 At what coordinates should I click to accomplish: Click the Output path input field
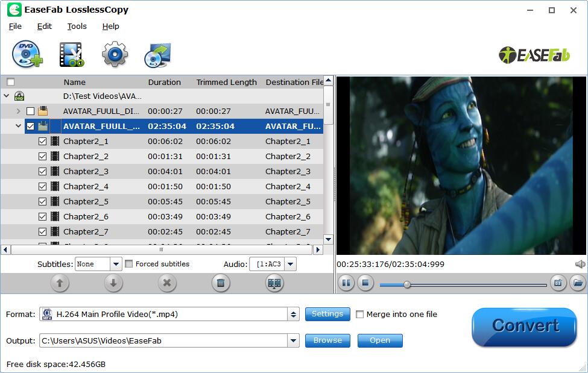pos(164,340)
